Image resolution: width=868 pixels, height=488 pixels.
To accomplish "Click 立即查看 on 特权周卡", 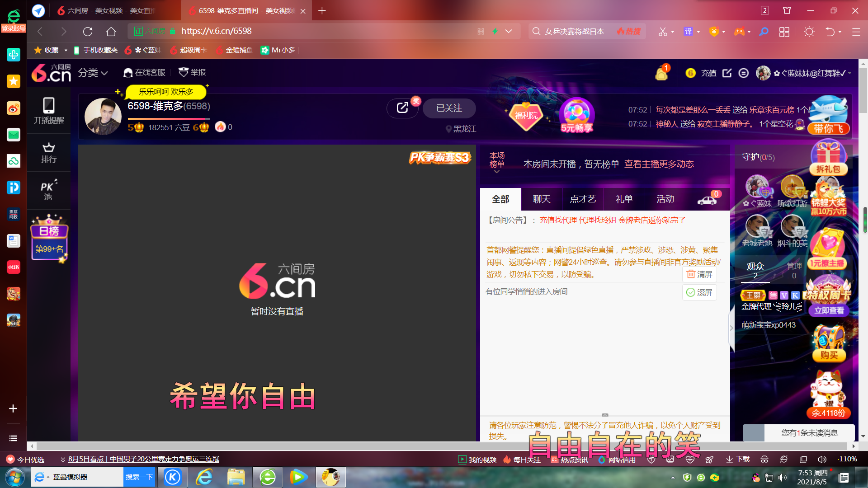I will (829, 310).
